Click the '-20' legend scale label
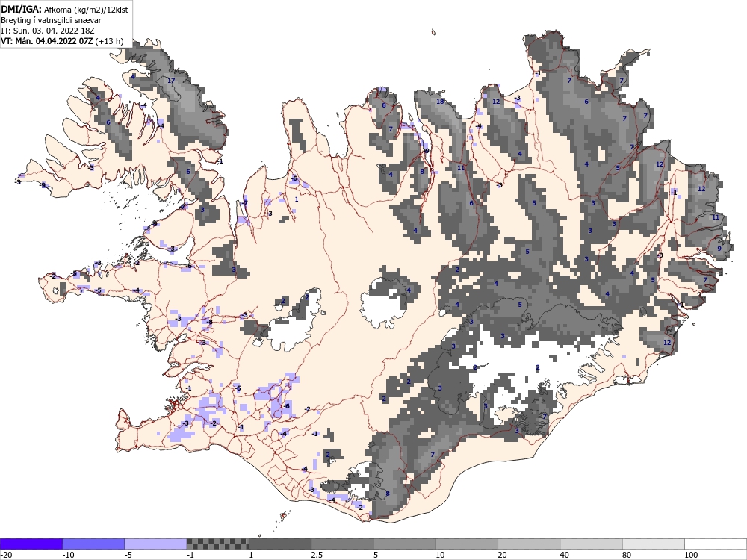Screen dimensions: 747x560 click(x=6, y=555)
